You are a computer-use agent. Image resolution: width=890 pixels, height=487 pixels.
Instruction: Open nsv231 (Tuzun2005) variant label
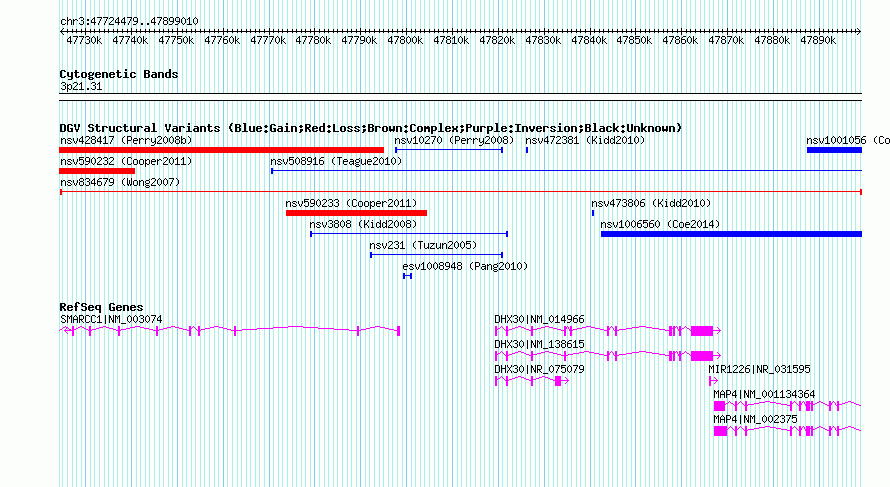423,245
